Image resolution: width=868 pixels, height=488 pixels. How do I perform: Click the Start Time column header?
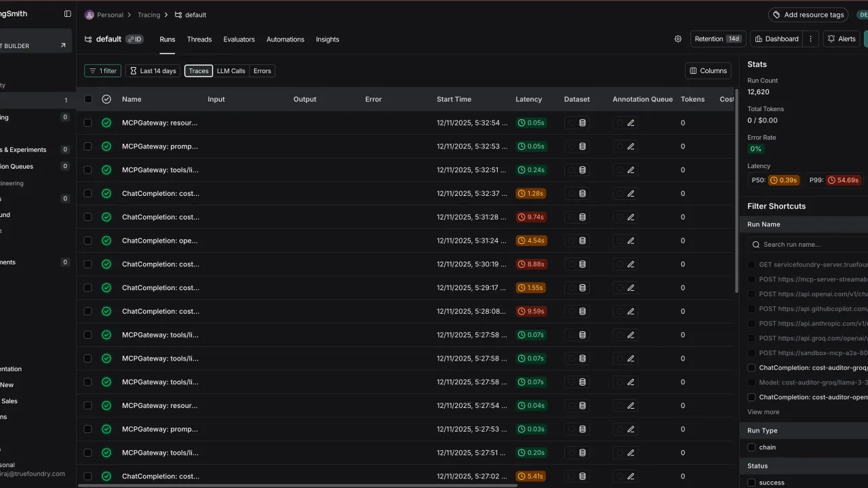pyautogui.click(x=454, y=99)
